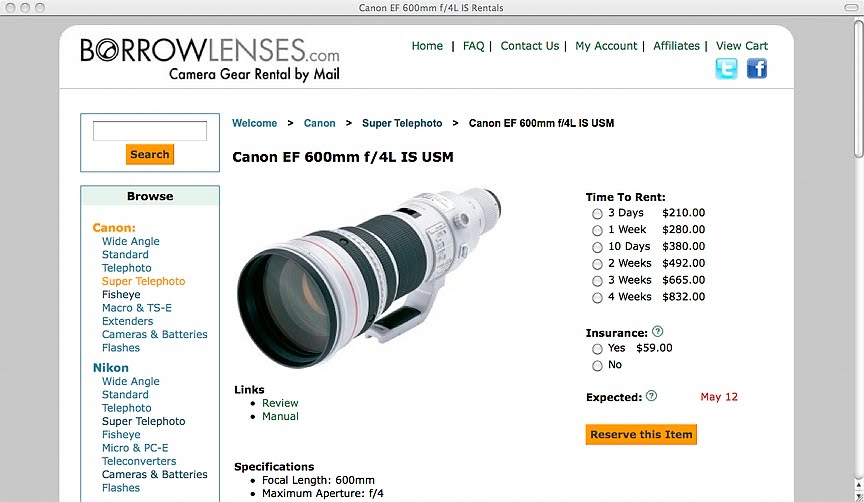
Task: Open the Twitter icon link
Action: [x=726, y=69]
